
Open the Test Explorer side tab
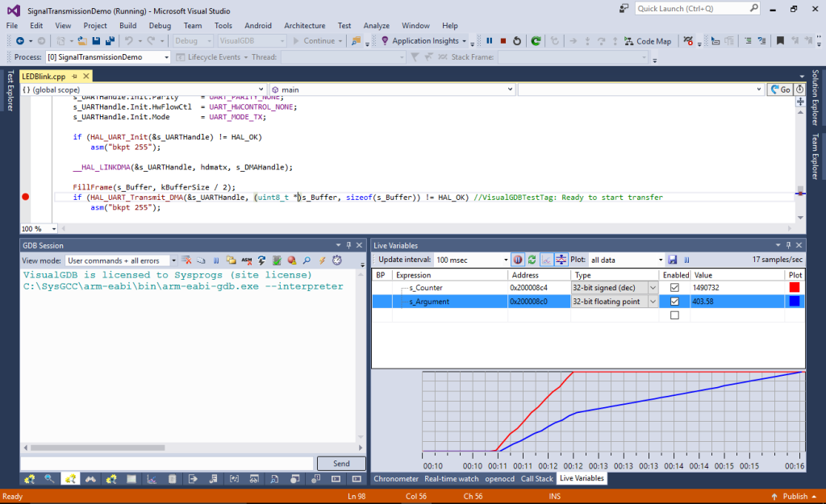[10, 90]
